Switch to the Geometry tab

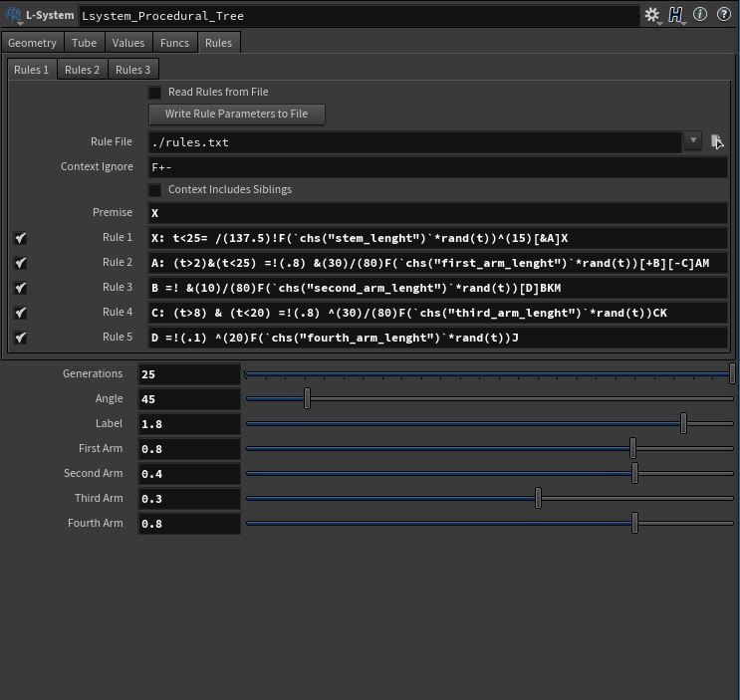click(33, 43)
